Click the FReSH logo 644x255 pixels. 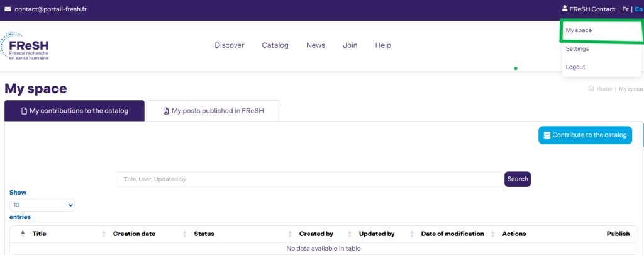coord(25,47)
